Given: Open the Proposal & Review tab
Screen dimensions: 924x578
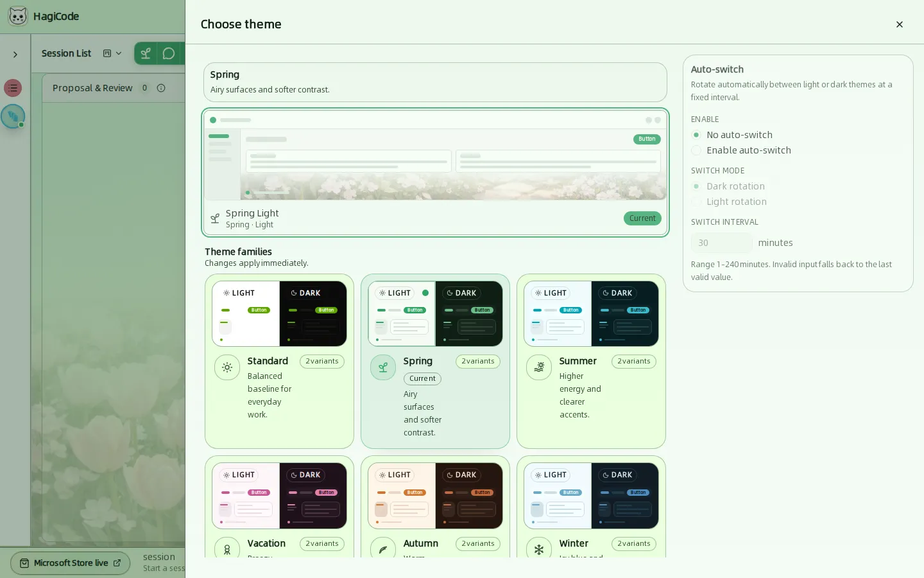Looking at the screenshot, I should (x=92, y=88).
